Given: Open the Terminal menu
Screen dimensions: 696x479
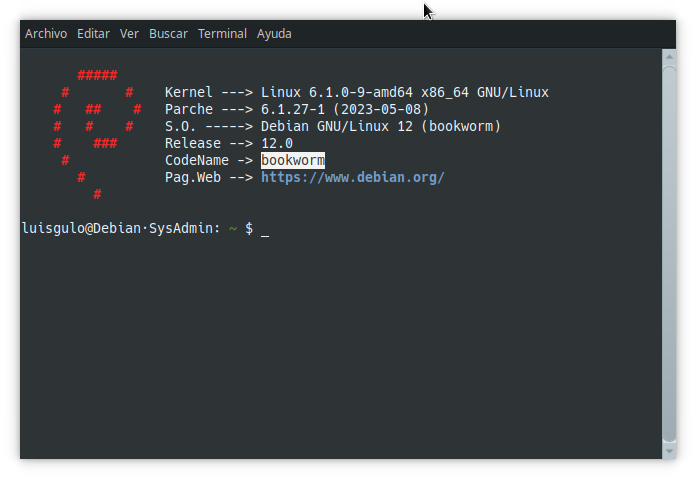Looking at the screenshot, I should click(x=222, y=33).
